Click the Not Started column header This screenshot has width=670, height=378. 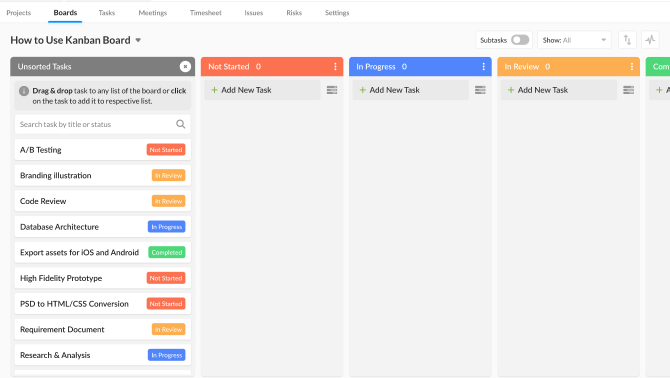[x=272, y=67]
